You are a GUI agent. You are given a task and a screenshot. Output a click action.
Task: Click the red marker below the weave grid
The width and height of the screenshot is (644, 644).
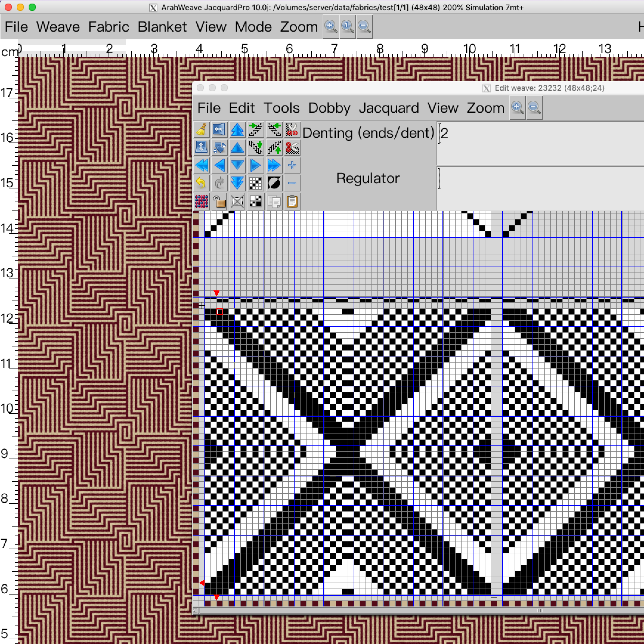217,597
